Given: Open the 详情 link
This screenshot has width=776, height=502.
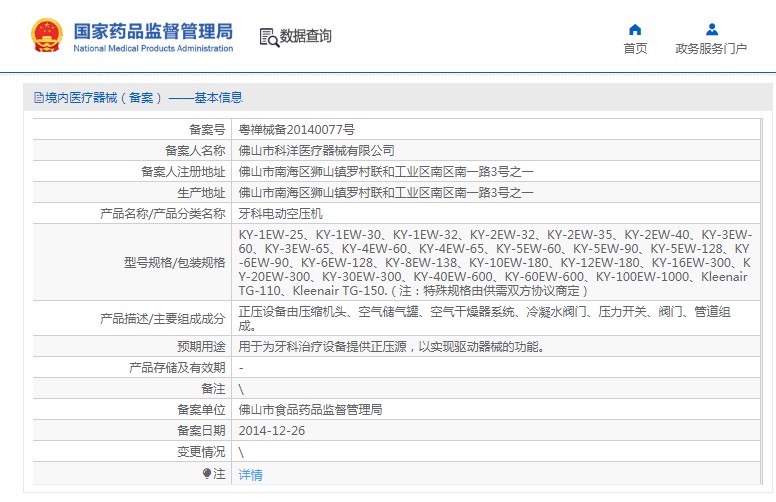Looking at the screenshot, I should pyautogui.click(x=250, y=475).
